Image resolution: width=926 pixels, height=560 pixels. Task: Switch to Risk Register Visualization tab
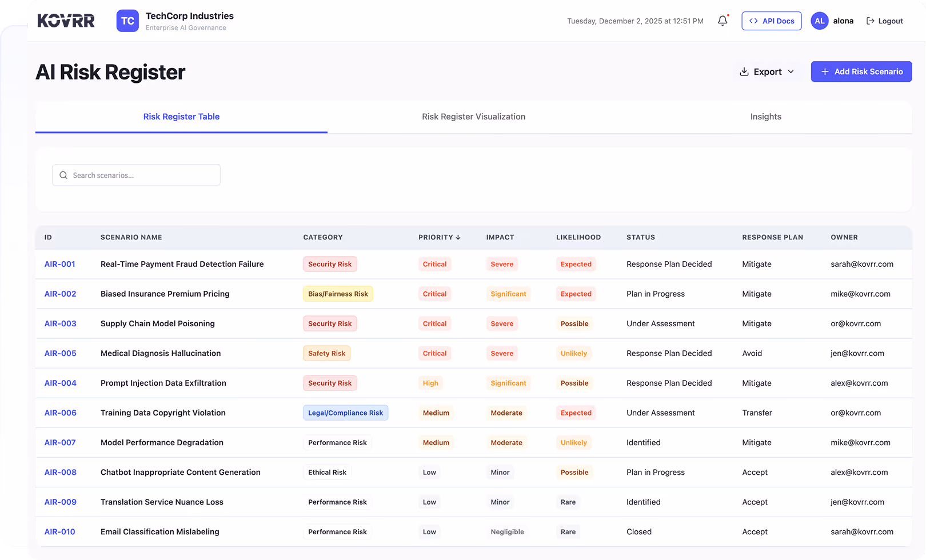[x=473, y=117]
